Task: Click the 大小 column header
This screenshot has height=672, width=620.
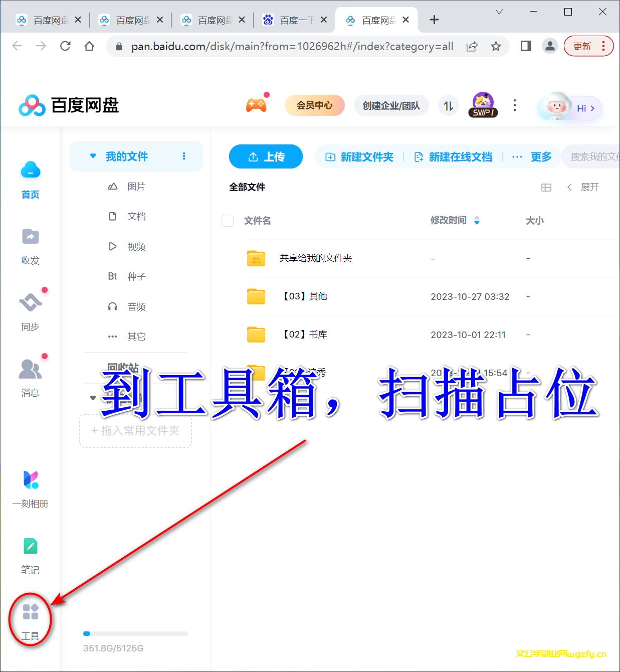Action: [535, 221]
